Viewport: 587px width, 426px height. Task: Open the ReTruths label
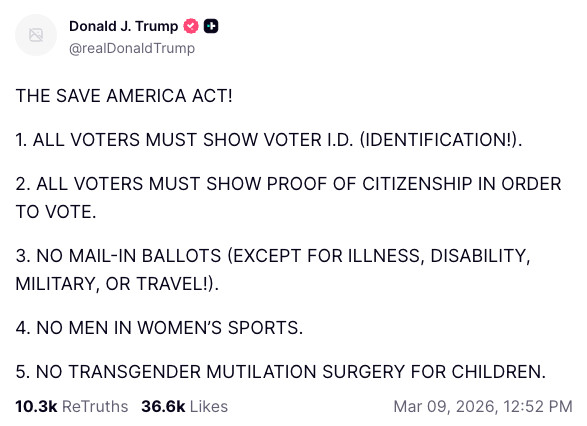(95, 407)
